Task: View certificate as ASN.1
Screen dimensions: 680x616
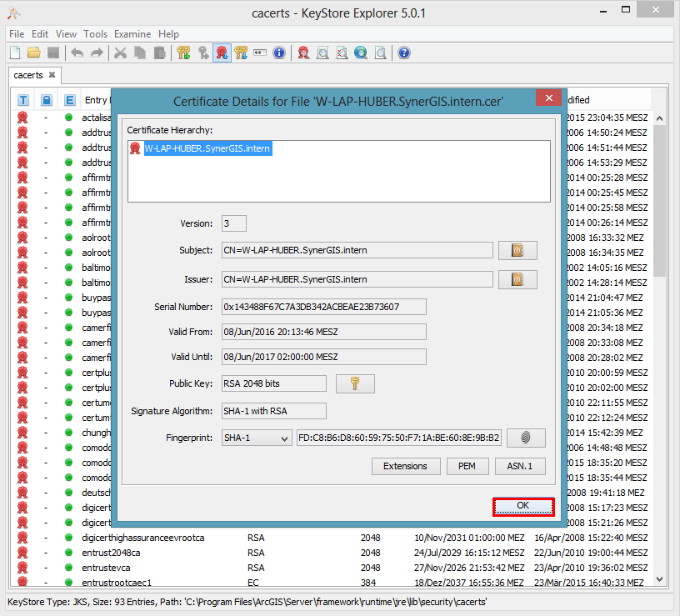Action: 520,466
